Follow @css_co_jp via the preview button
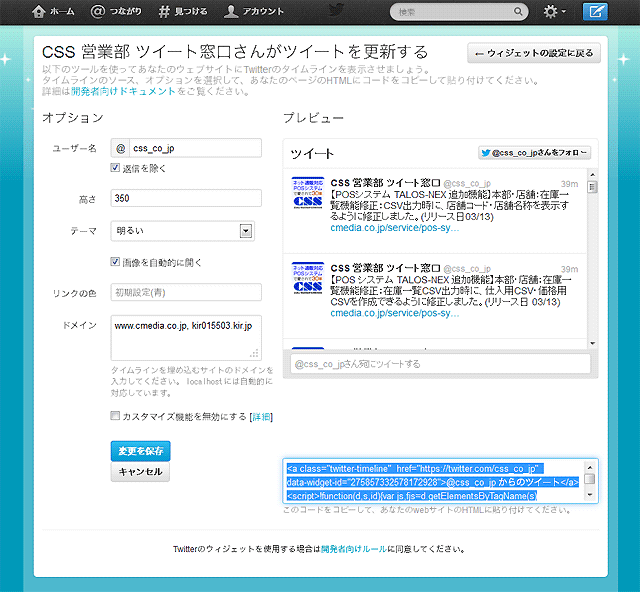 (x=535, y=153)
